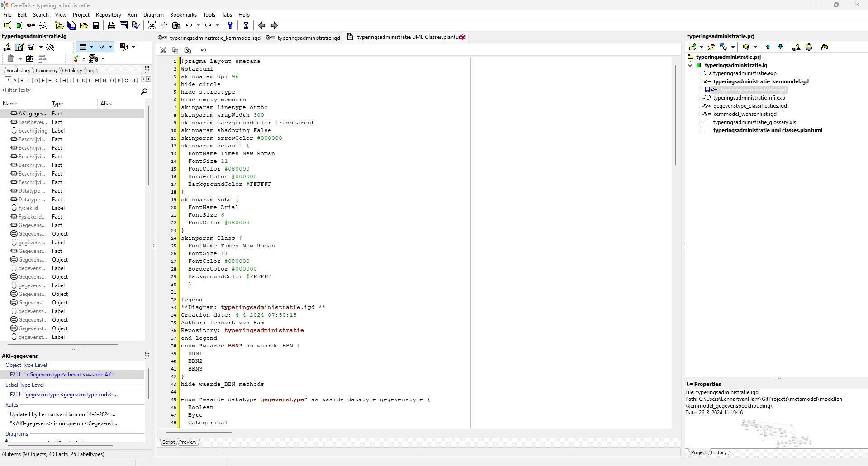
Task: Open the Repository menu
Action: click(x=108, y=15)
